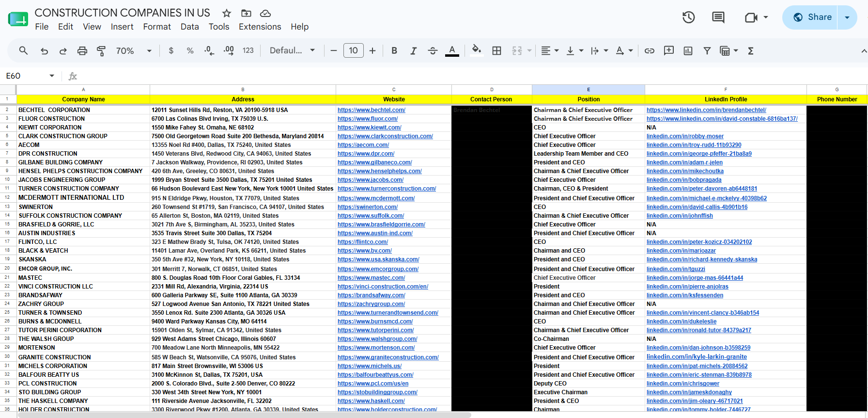The width and height of the screenshot is (868, 418).
Task: Expand the zoom 70% dropdown
Action: pyautogui.click(x=134, y=51)
